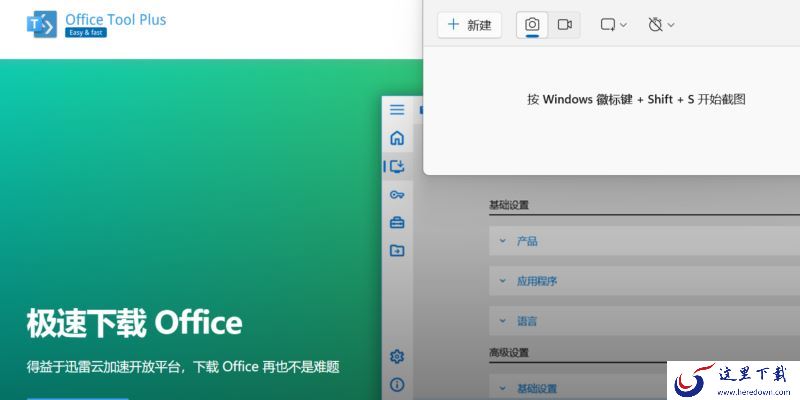
Task: Go to Home in sidebar
Action: (397, 138)
